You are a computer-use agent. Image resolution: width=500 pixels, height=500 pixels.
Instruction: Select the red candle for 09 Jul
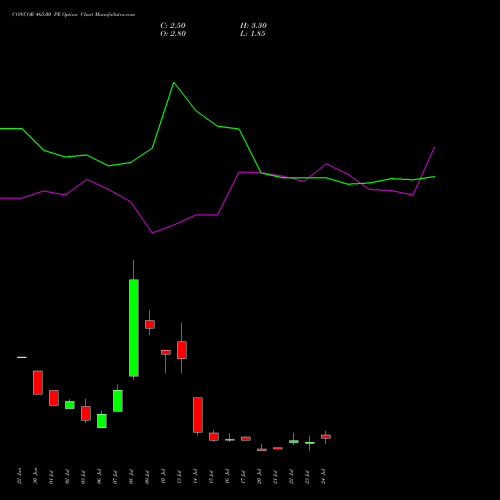click(150, 324)
